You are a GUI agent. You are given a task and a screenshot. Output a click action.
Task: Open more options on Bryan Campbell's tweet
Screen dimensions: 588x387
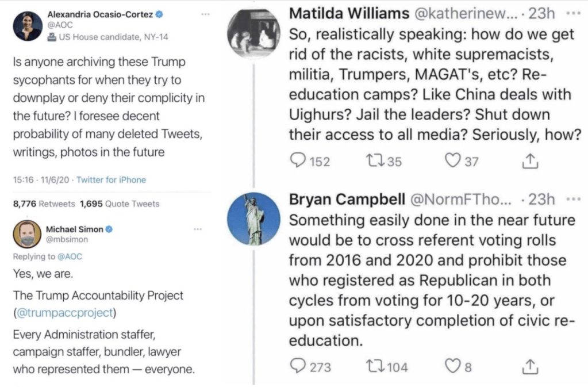coord(574,199)
